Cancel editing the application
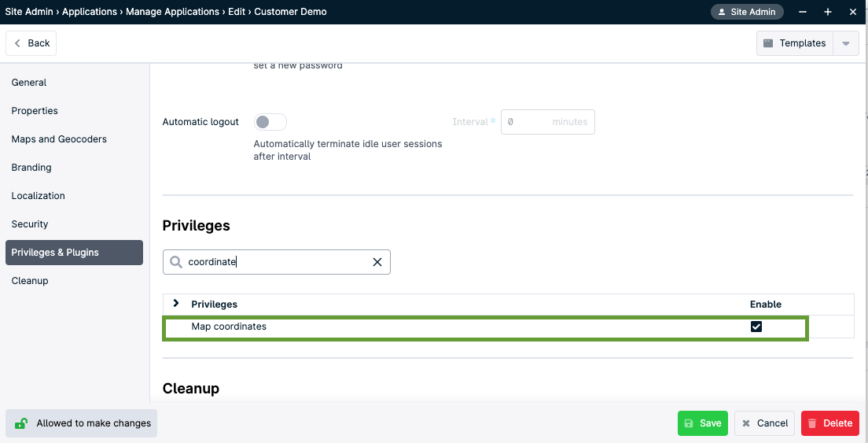This screenshot has width=868, height=443. pos(764,423)
